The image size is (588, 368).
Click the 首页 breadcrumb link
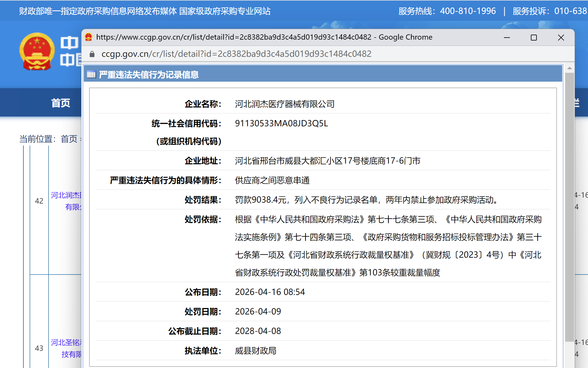pyautogui.click(x=69, y=139)
